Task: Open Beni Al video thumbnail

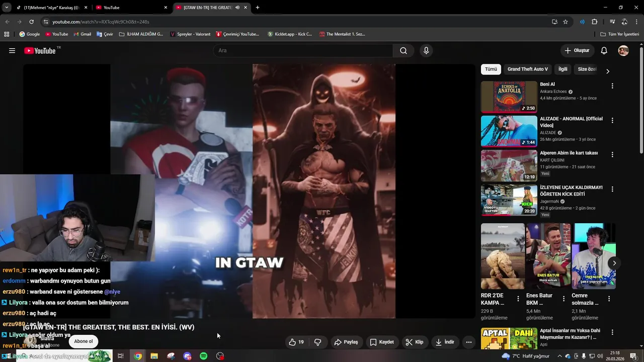Action: click(x=509, y=97)
